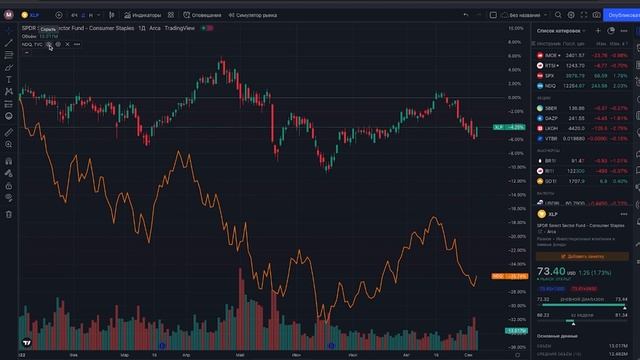
Task: Click the blue Опубликовать button
Action: 622,15
